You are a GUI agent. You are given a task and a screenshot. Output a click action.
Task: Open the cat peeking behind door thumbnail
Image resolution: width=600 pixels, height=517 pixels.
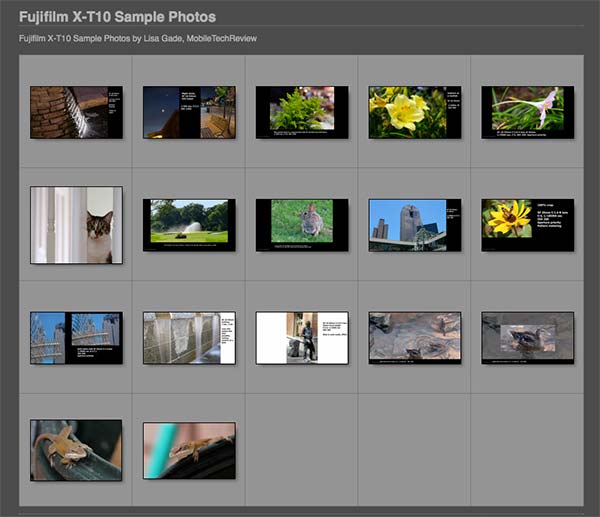pos(76,225)
